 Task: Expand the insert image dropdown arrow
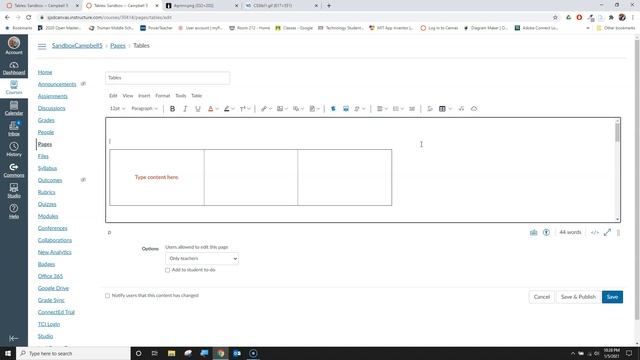pyautogui.click(x=286, y=109)
